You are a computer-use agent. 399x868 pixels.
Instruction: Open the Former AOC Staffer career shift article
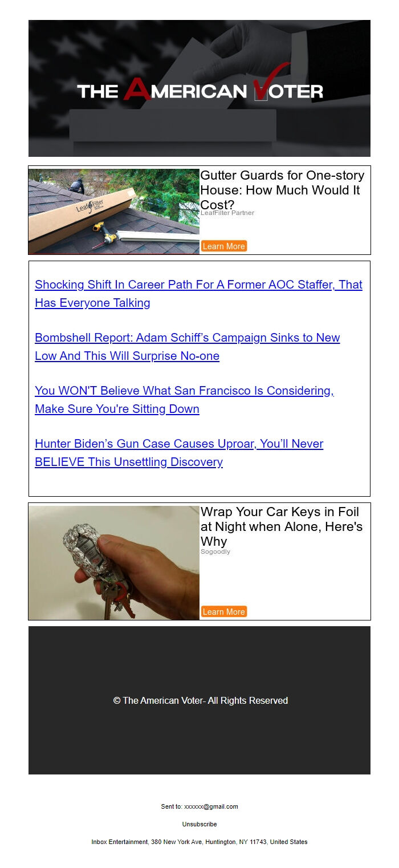coord(198,294)
